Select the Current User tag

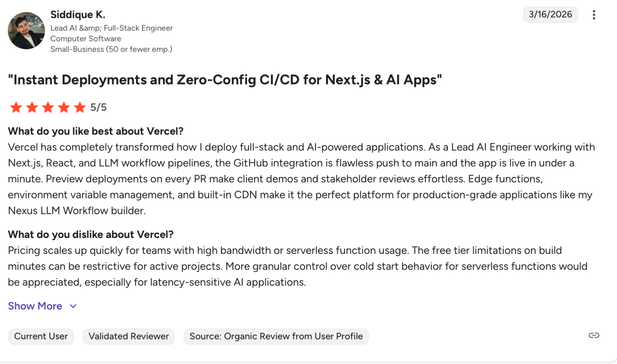41,337
